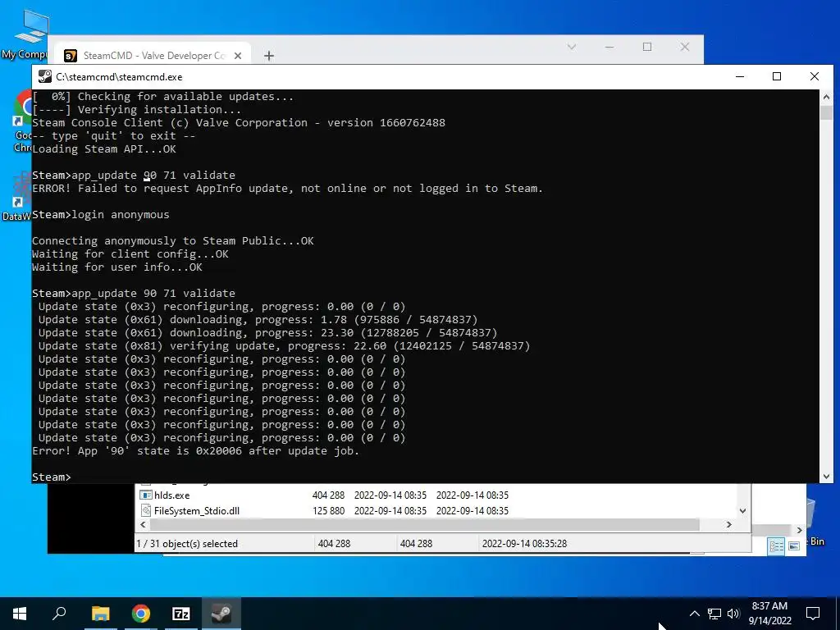This screenshot has width=840, height=630.
Task: Minimize the steamcmd.exe console window
Action: click(x=740, y=76)
